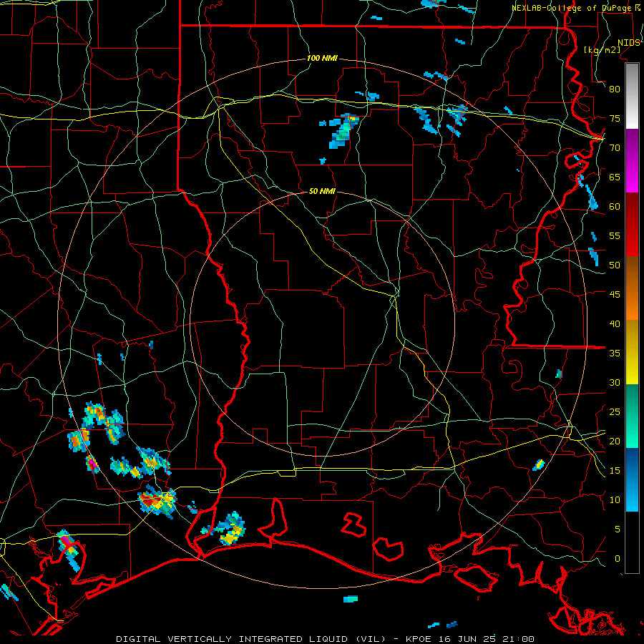The height and width of the screenshot is (644, 644).
Task: Click the "75" value on the scale
Action: click(x=615, y=119)
